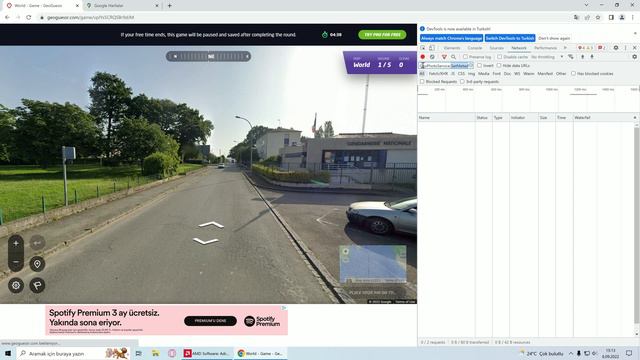The height and width of the screenshot is (360, 640).
Task: Move forward using the upper street view arrow
Action: point(211,225)
